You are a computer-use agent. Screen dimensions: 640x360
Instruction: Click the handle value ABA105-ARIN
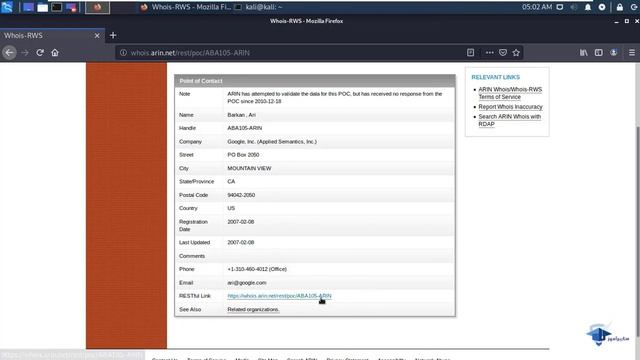pos(244,128)
